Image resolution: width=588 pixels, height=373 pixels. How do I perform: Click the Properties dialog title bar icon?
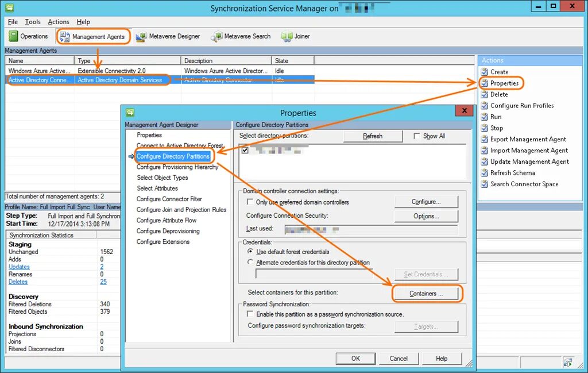[x=130, y=112]
